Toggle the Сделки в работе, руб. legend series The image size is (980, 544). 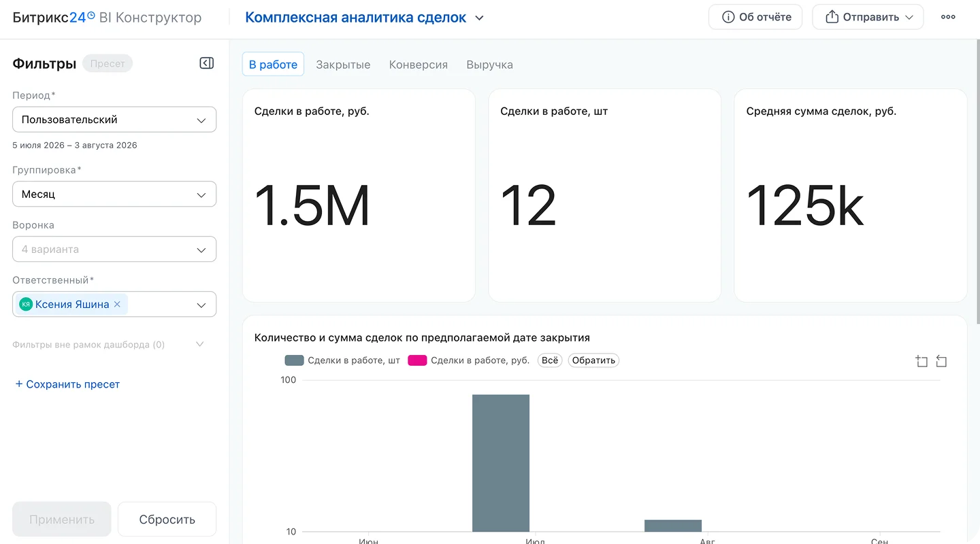(468, 360)
